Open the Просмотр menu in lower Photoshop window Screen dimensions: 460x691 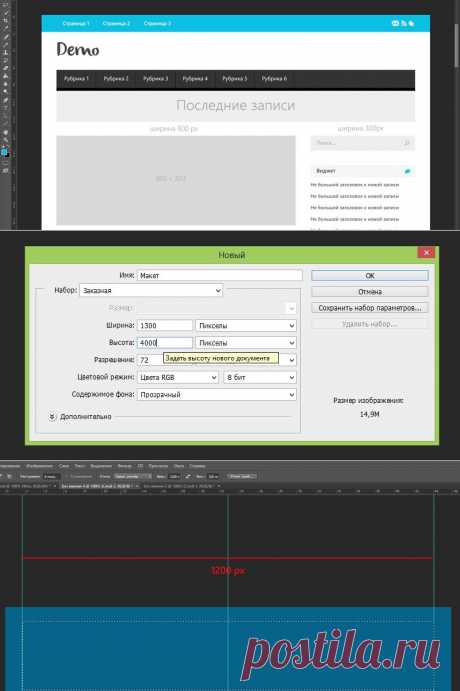158,466
